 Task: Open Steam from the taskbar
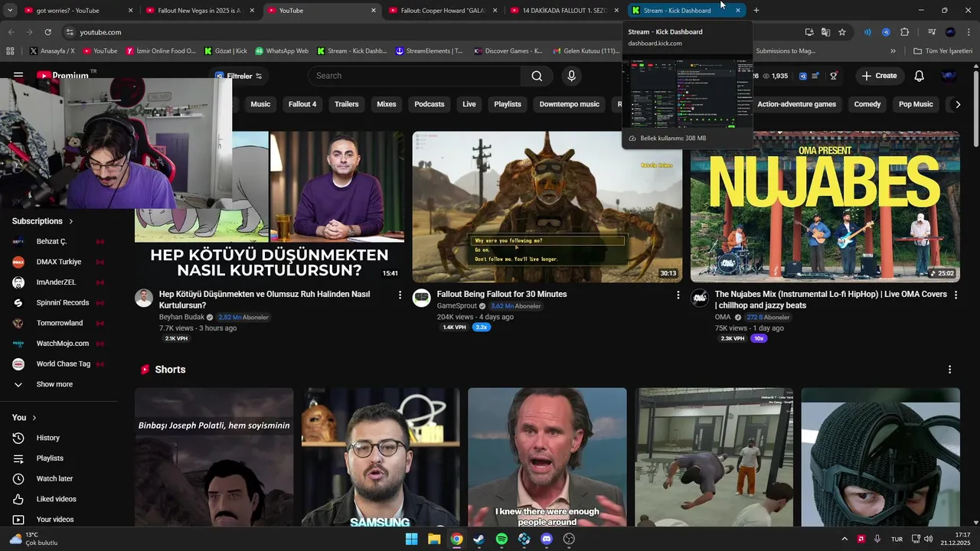click(479, 539)
